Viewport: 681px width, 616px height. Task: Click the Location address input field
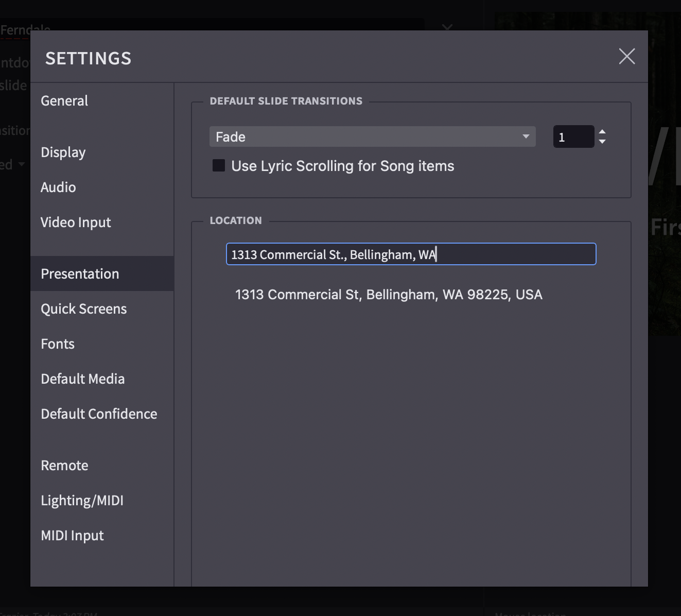(x=411, y=254)
